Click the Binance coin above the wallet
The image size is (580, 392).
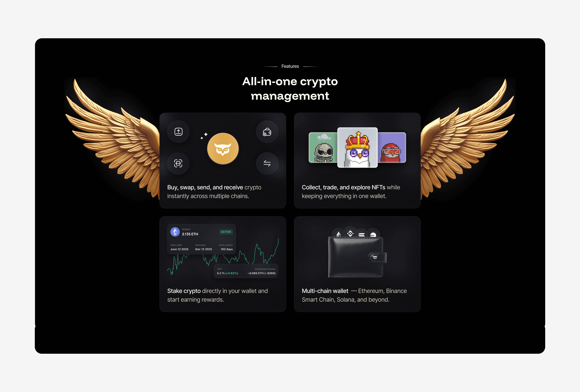coord(350,233)
